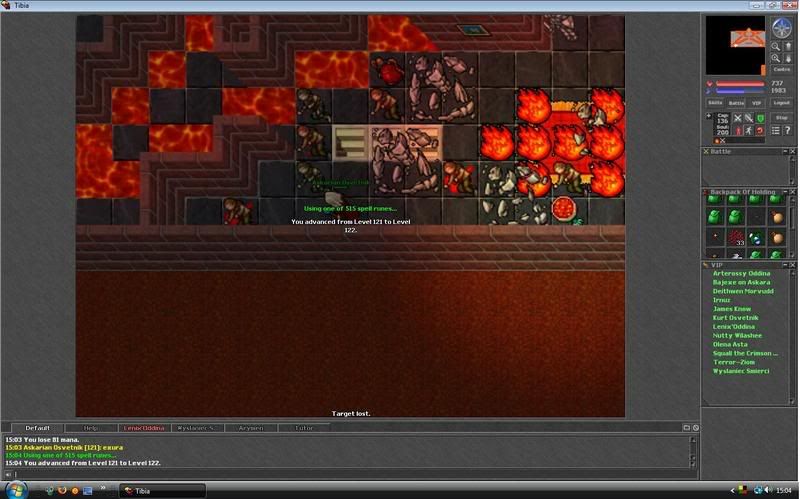Viewport: 800px width, 499px height.
Task: Expand inventory with the plus button
Action: [x=709, y=116]
